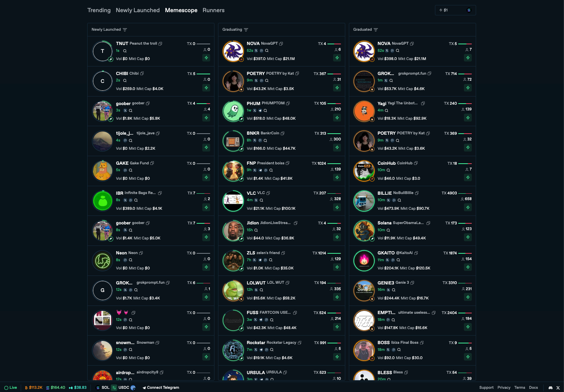The image size is (564, 392).
Task: Quick buy BILLIE NoBullBillie with the lightning button
Action: [468, 208]
